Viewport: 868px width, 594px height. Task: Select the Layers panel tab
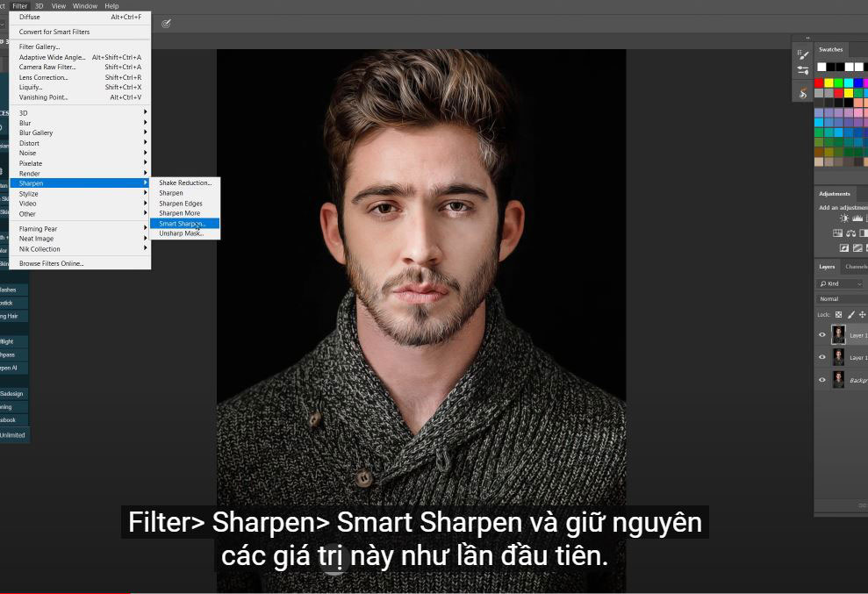[x=827, y=266]
